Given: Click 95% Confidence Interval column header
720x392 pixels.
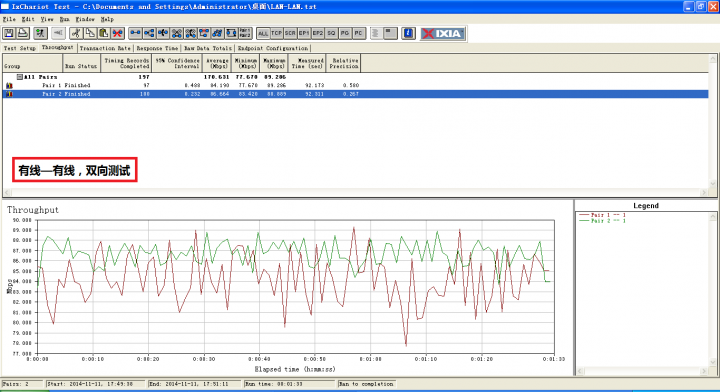Looking at the screenshot, I should coord(177,63).
